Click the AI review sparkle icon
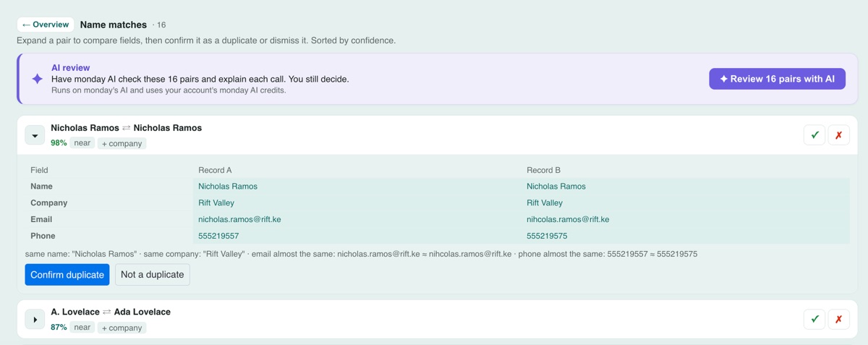Screen dimensions: 868x345 (37, 79)
